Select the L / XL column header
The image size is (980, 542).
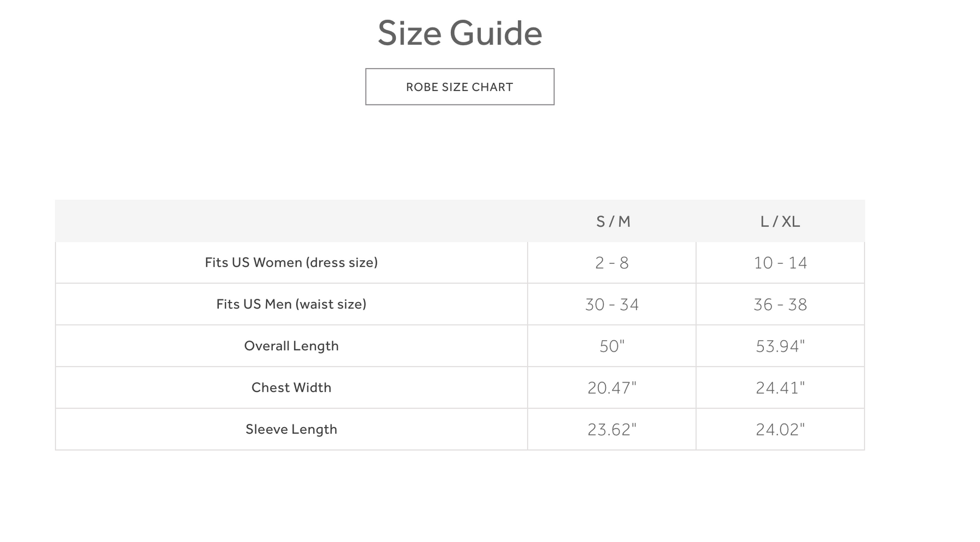780,221
